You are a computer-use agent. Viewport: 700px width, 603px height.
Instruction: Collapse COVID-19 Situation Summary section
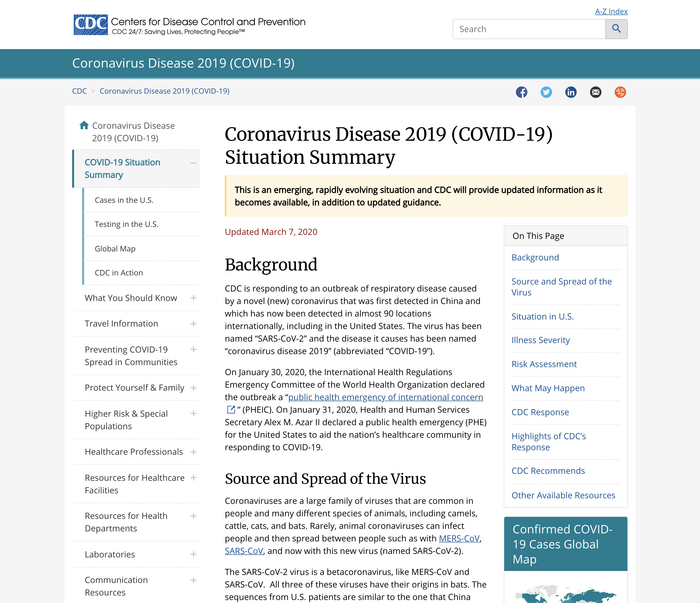point(193,163)
